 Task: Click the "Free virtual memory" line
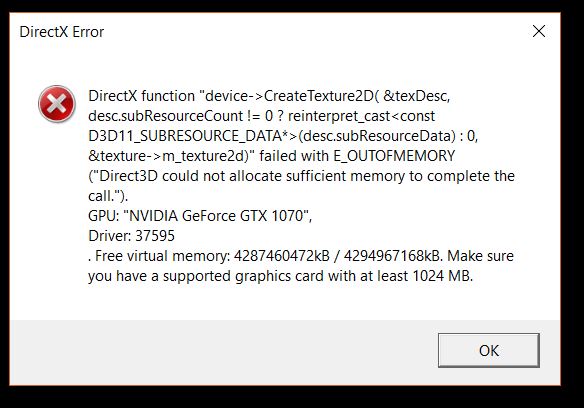coord(301,256)
